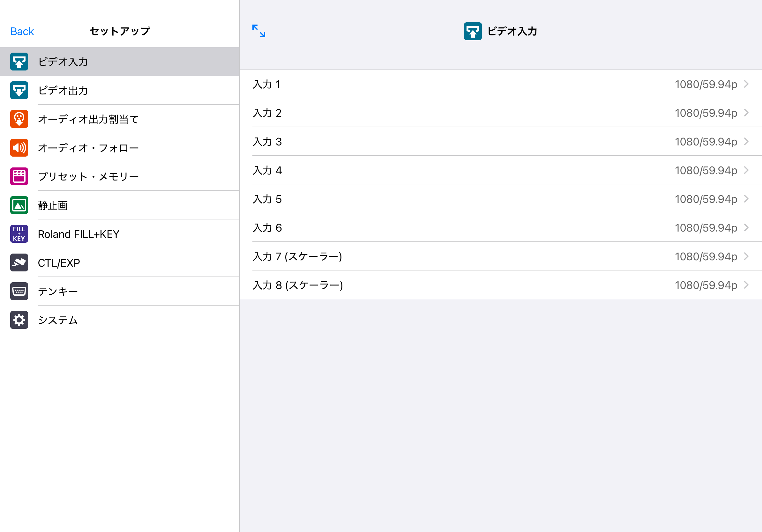Open the Input 2 1080/59.94p format value

706,113
